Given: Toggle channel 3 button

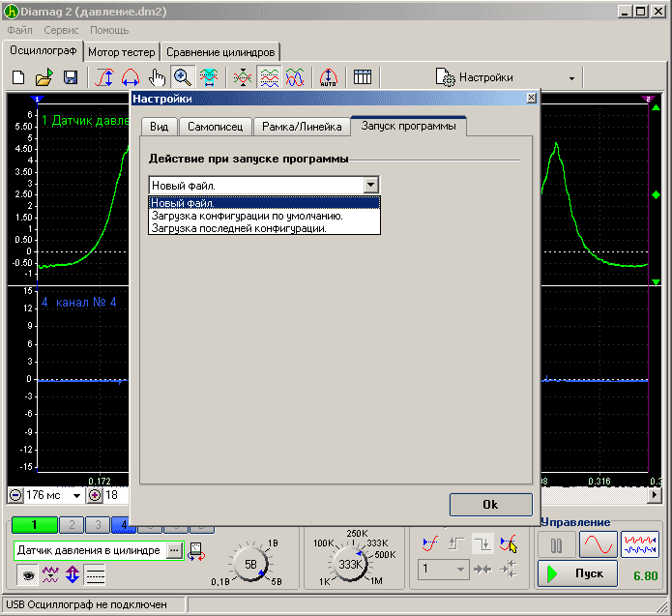Looking at the screenshot, I should click(x=98, y=525).
